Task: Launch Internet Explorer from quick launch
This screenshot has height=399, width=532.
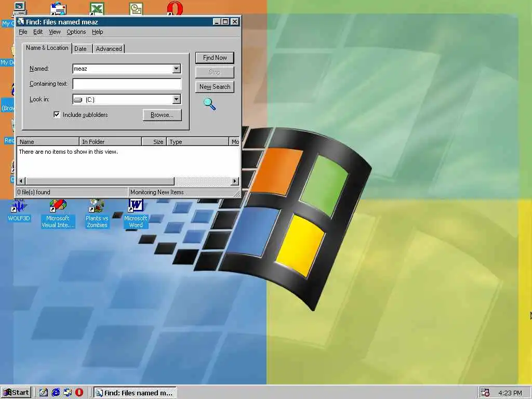Action: tap(56, 393)
